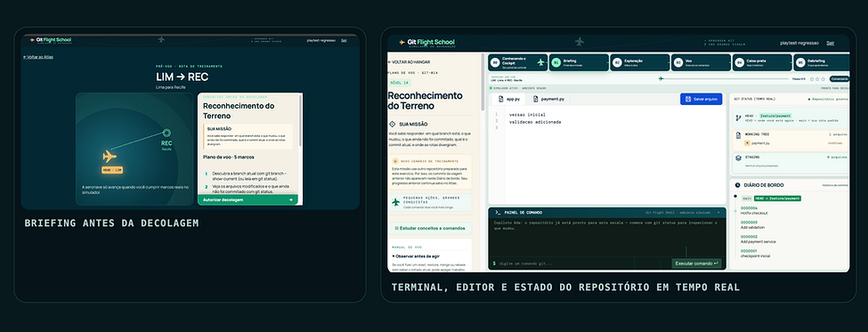Image resolution: width=868 pixels, height=332 pixels.
Task: Follow the Voltar ao Atlas link
Action: pyautogui.click(x=38, y=57)
